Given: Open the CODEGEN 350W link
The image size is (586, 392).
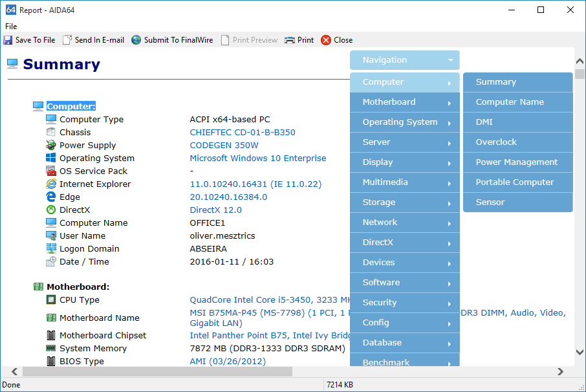Looking at the screenshot, I should click(x=224, y=145).
